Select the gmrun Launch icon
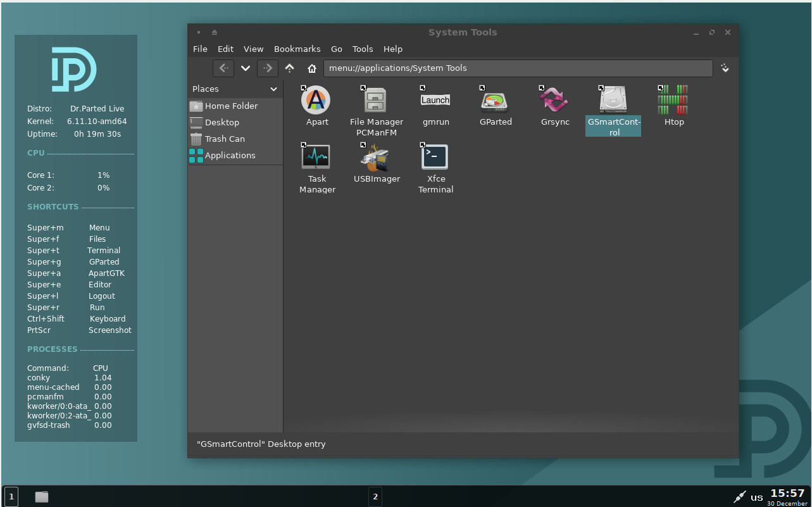Viewport: 812px width, 507px height. (435, 100)
